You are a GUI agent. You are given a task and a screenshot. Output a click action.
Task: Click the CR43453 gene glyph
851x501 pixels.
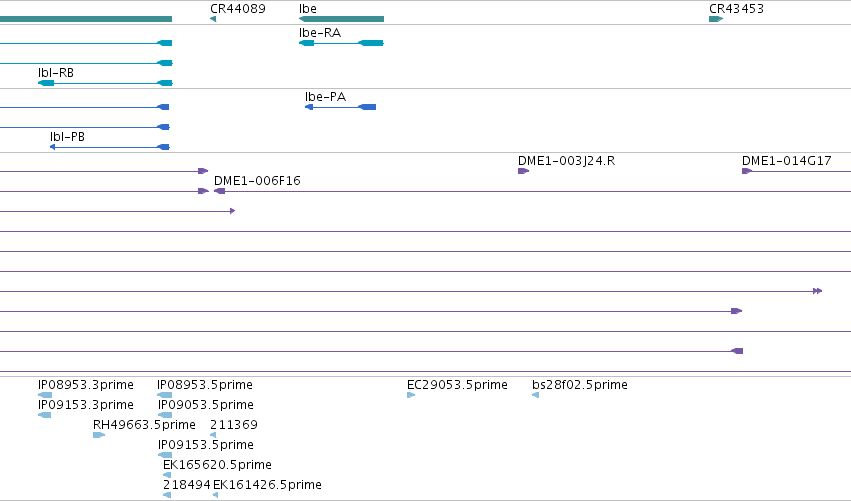pos(716,19)
